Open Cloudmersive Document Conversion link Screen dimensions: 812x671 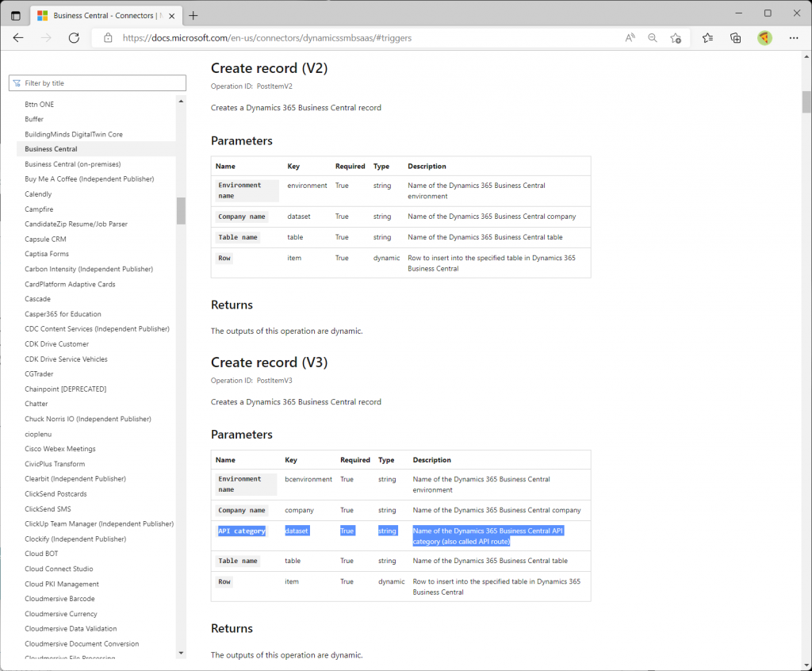click(82, 643)
